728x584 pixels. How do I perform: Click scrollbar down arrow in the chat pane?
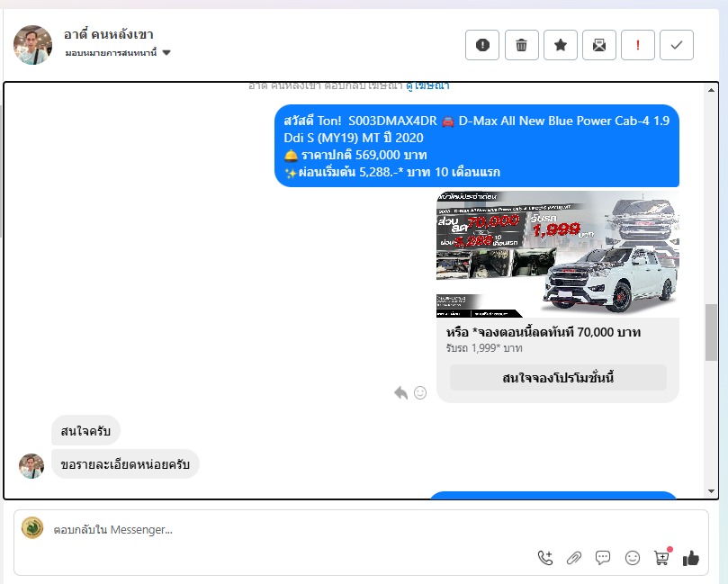pyautogui.click(x=711, y=491)
